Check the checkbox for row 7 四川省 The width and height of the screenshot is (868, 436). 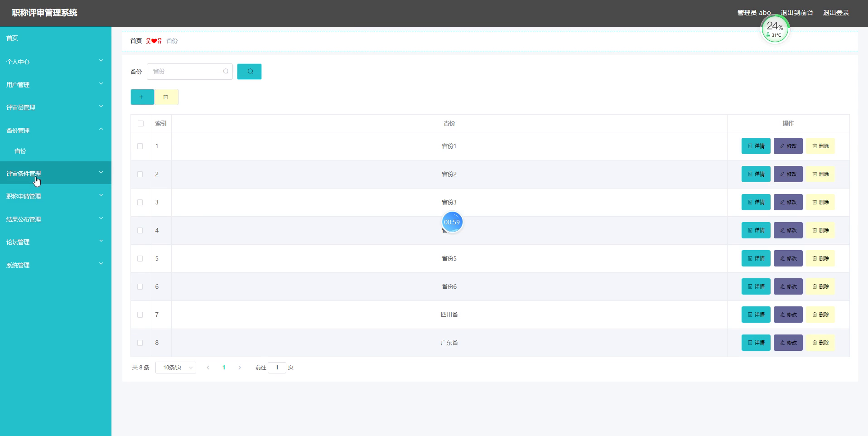(140, 315)
